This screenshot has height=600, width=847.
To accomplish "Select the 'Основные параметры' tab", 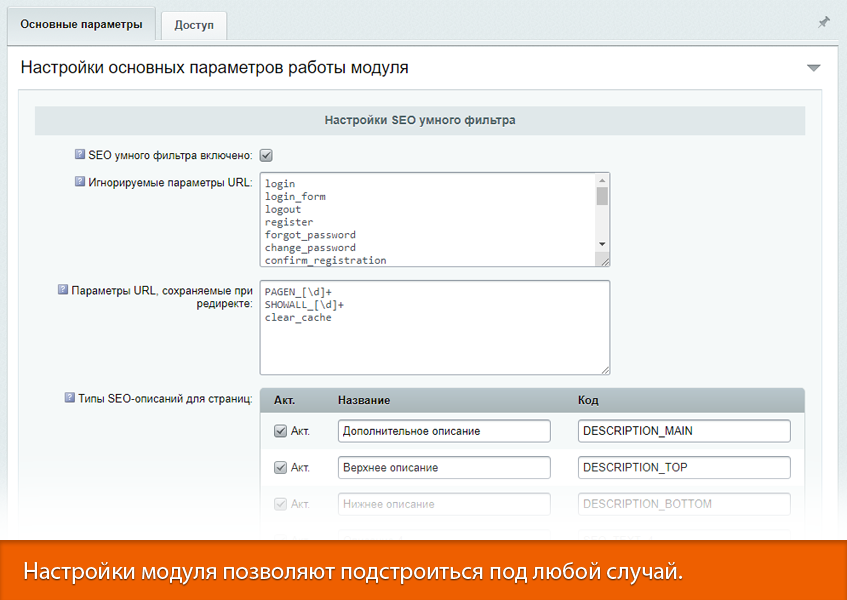I will pyautogui.click(x=80, y=26).
